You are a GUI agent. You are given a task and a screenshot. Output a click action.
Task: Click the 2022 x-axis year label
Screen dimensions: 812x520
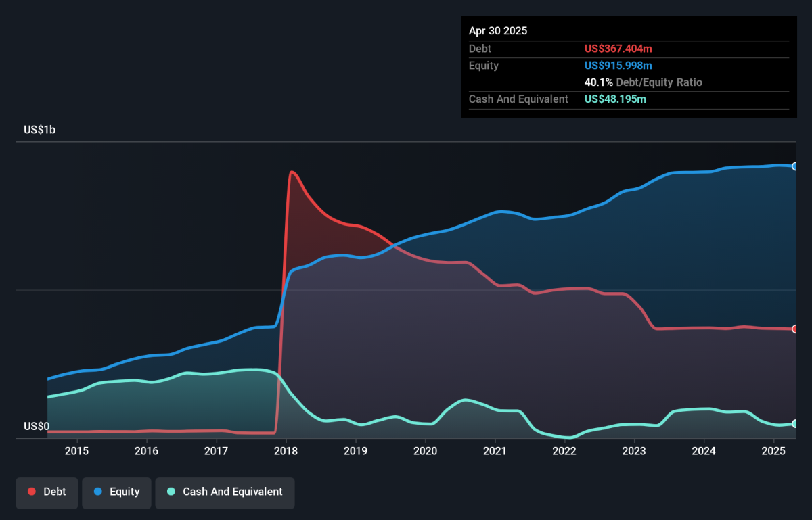564,451
